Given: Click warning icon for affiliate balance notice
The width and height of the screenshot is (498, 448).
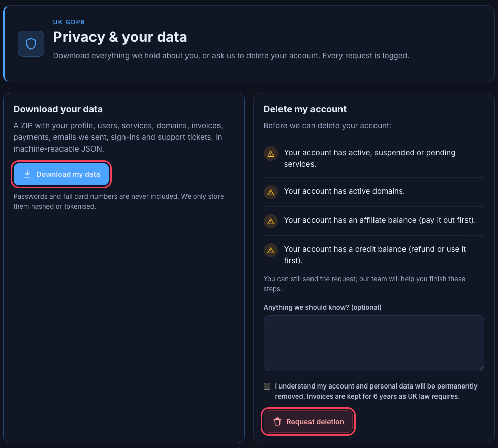Looking at the screenshot, I should point(271,221).
